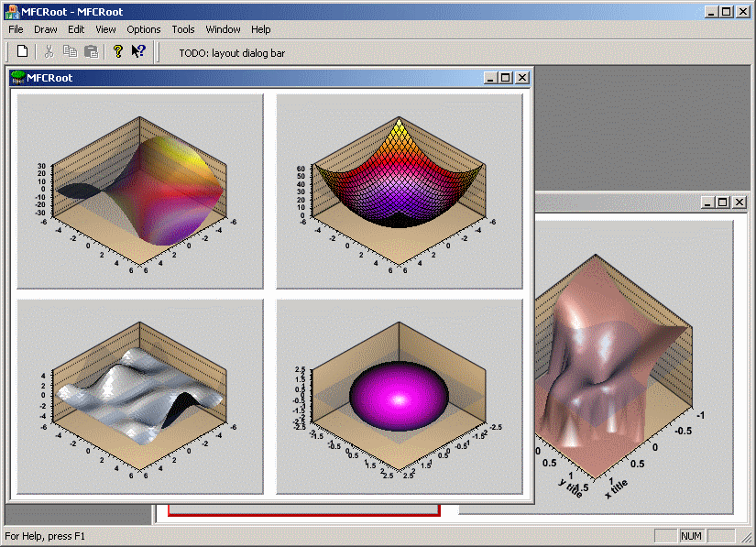Maximize the MFCRoot child window
Image resolution: width=756 pixels, height=547 pixels.
[505, 78]
